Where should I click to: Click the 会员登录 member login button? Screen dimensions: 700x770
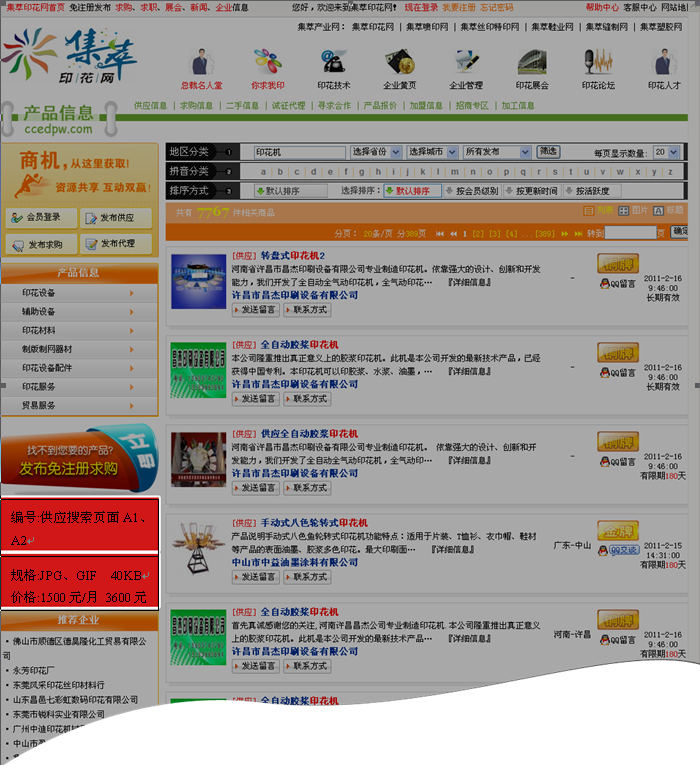pos(38,217)
